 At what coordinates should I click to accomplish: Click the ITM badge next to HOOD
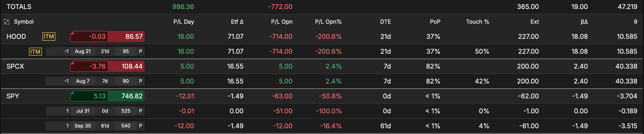(49, 37)
